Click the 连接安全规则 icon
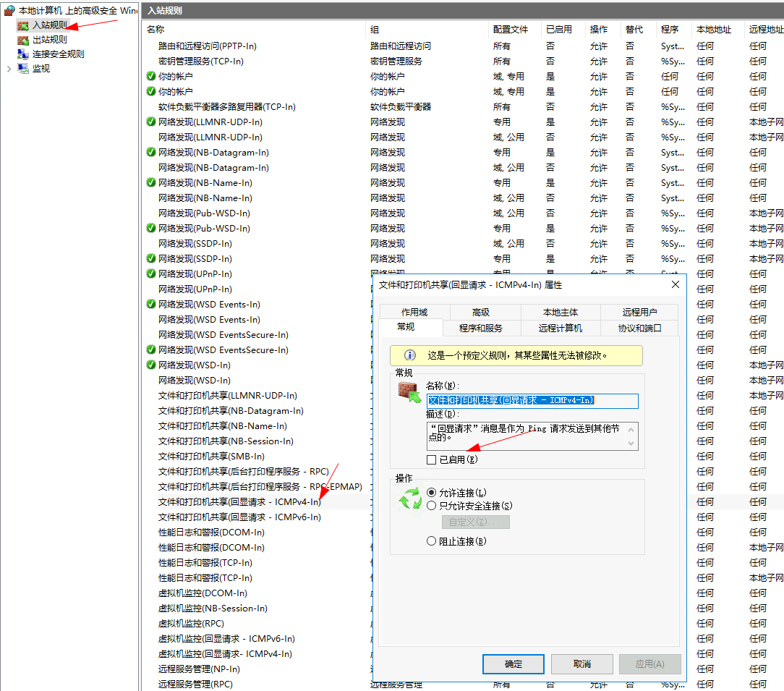Image resolution: width=784 pixels, height=691 pixels. [x=23, y=54]
